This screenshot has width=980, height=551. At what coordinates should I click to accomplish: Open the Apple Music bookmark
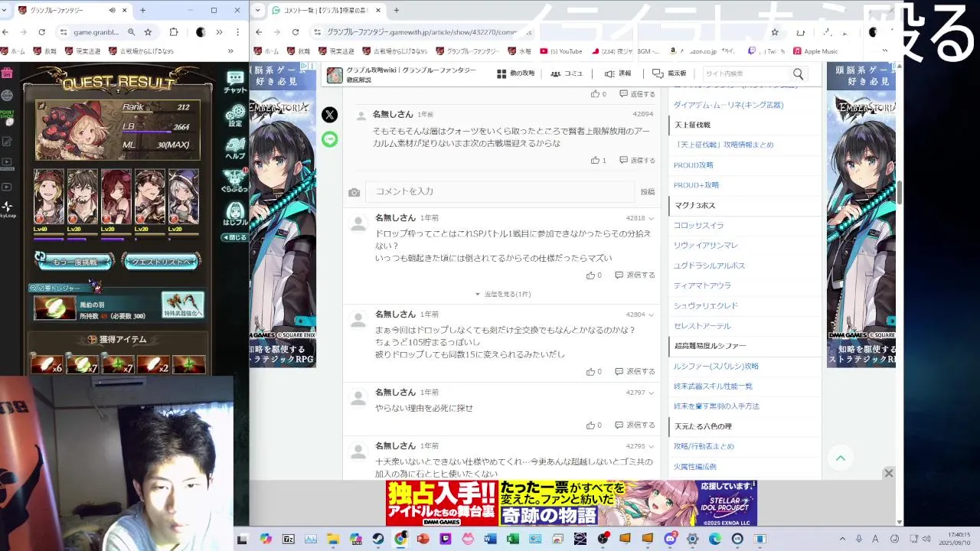click(815, 51)
